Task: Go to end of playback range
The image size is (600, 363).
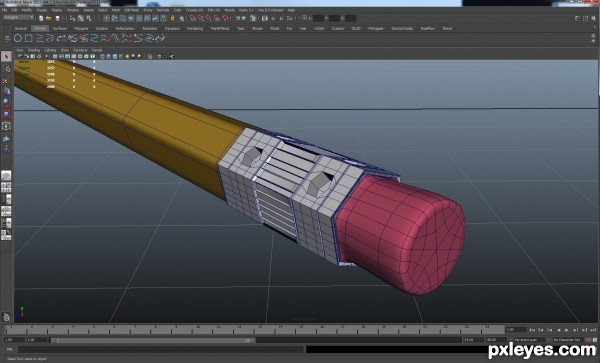Action: click(593, 330)
